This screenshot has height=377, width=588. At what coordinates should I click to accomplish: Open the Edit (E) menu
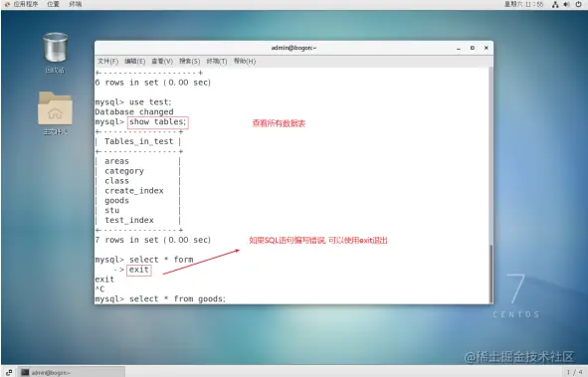pos(134,61)
